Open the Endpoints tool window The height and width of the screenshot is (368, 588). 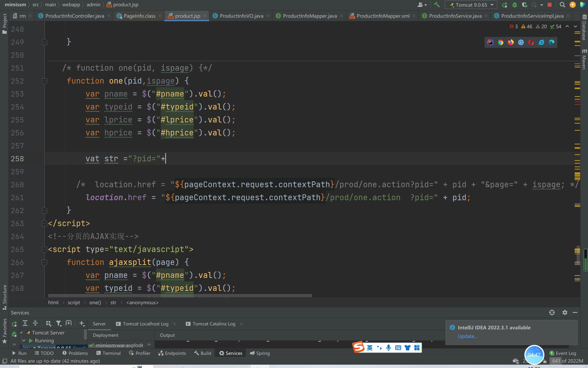pos(172,353)
